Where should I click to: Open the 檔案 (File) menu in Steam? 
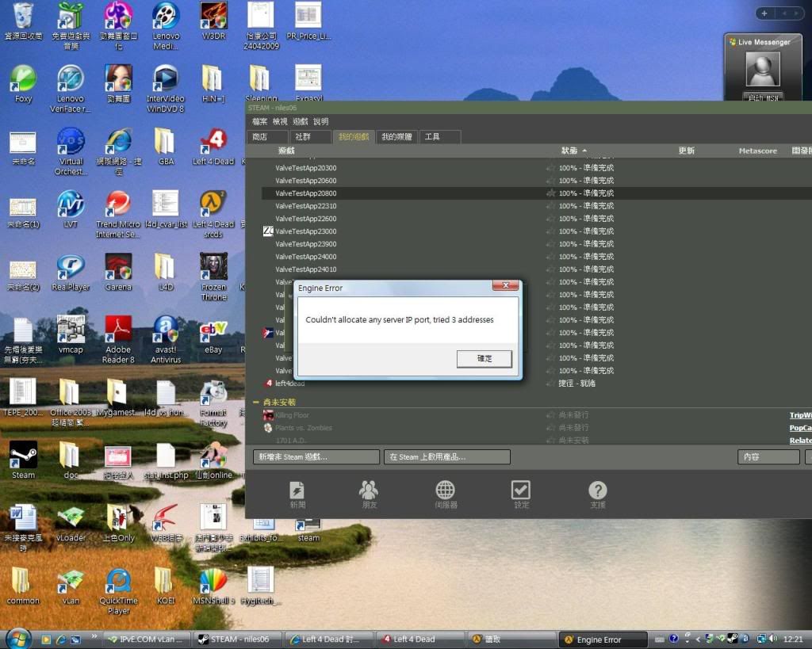(259, 121)
